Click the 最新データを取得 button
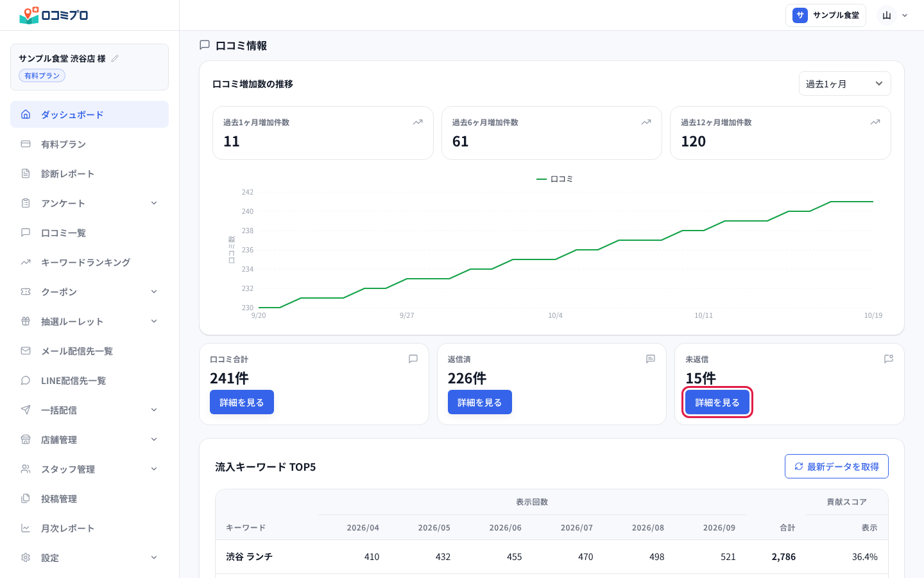 837,466
